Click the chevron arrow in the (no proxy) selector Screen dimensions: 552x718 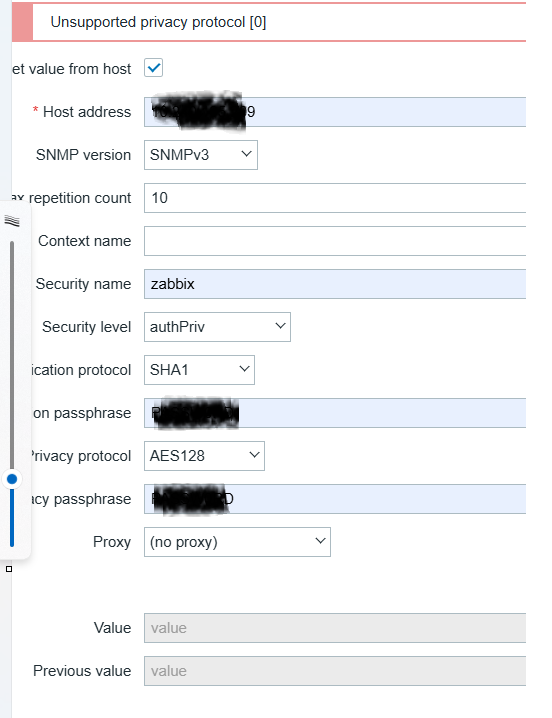320,541
